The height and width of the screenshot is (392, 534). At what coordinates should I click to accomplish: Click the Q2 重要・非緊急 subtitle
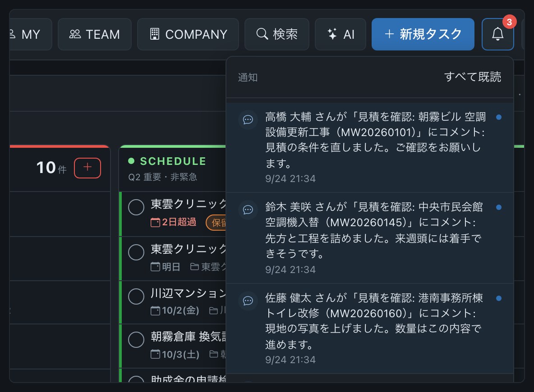[x=162, y=177]
